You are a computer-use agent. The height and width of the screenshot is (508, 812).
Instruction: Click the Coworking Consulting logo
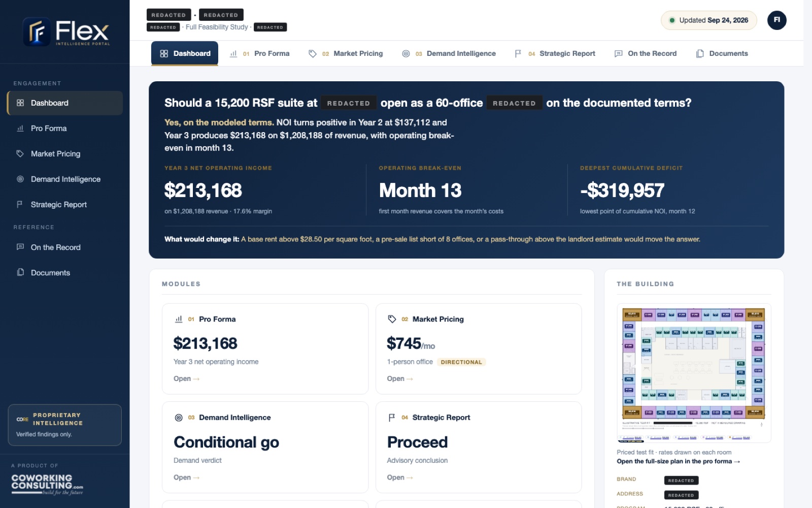[x=47, y=484]
